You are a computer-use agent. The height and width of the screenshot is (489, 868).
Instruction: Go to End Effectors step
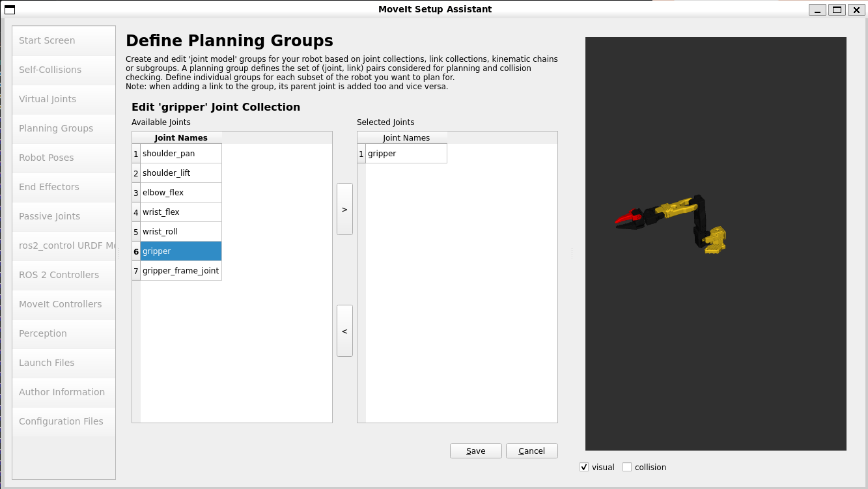click(64, 187)
